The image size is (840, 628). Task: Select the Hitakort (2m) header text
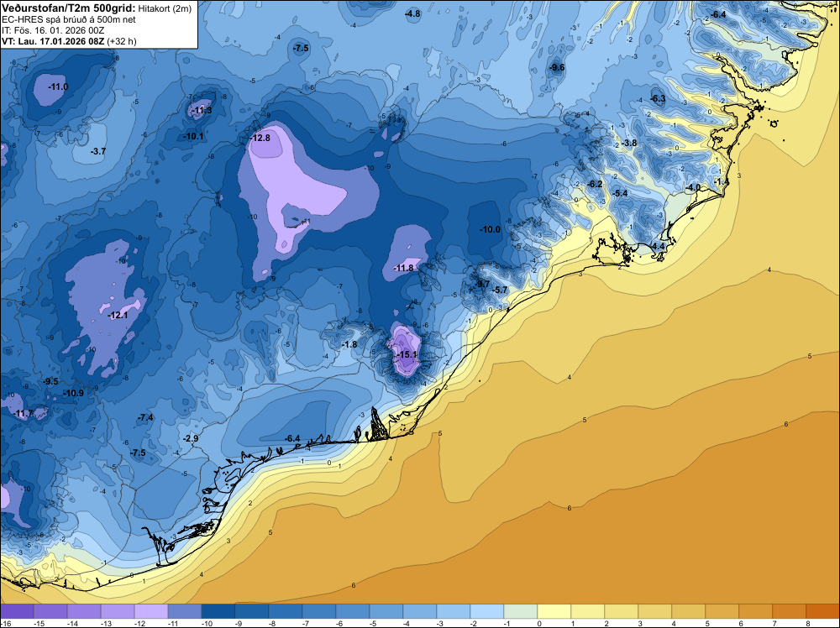pyautogui.click(x=165, y=8)
